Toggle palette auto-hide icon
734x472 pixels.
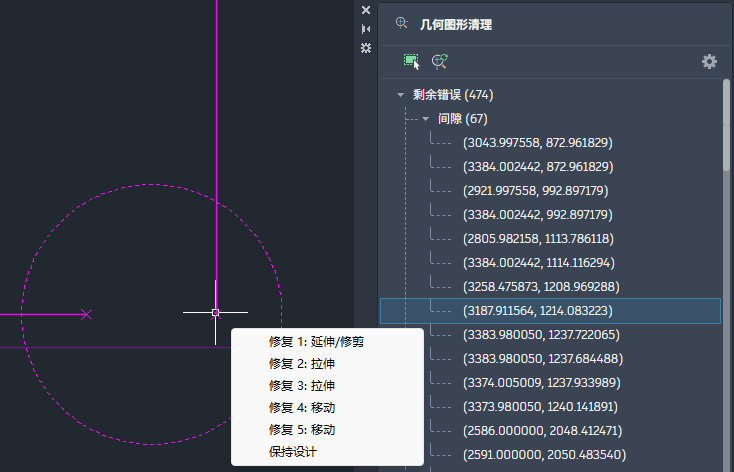point(366,29)
